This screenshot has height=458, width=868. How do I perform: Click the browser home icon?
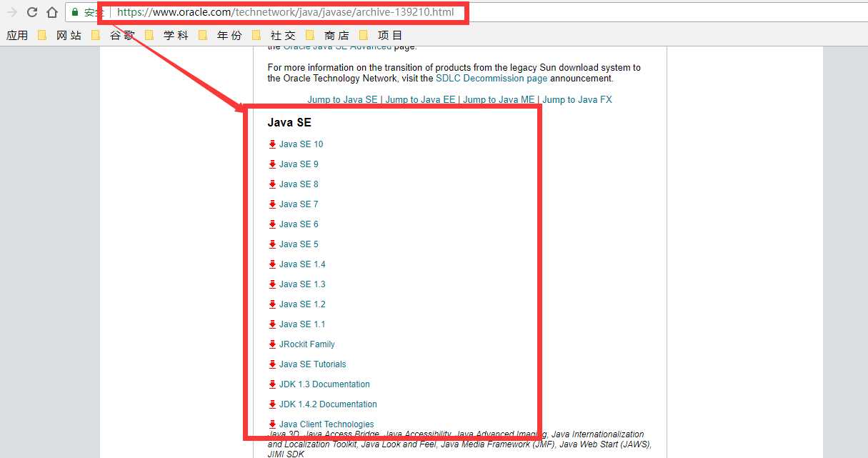(x=51, y=12)
